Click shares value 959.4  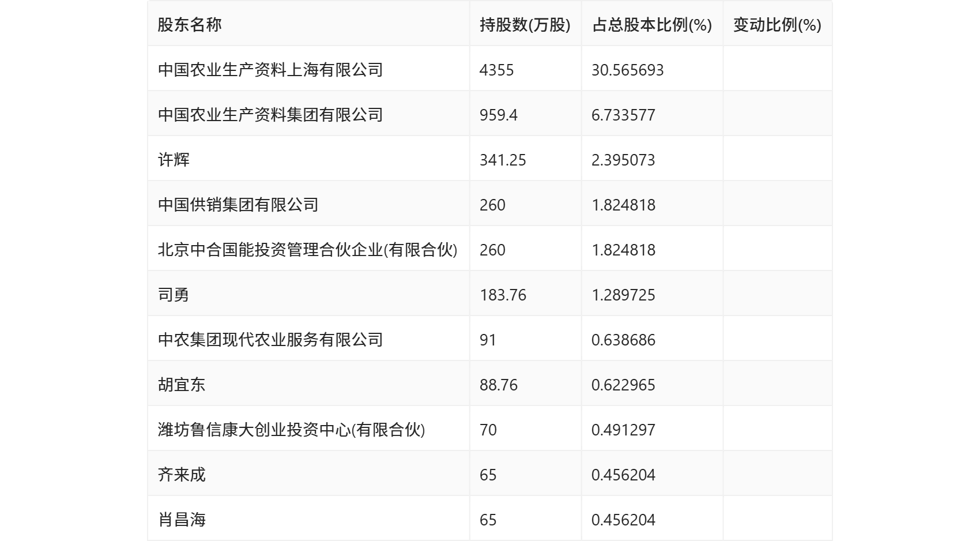(x=499, y=115)
